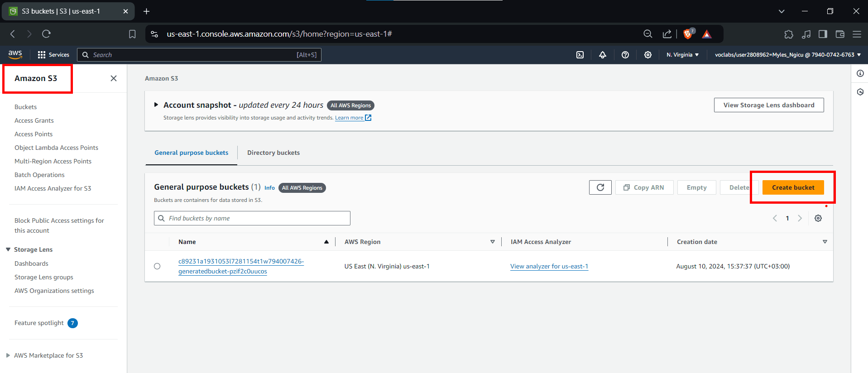
Task: Open the browser extensions puzzle icon
Action: (789, 34)
